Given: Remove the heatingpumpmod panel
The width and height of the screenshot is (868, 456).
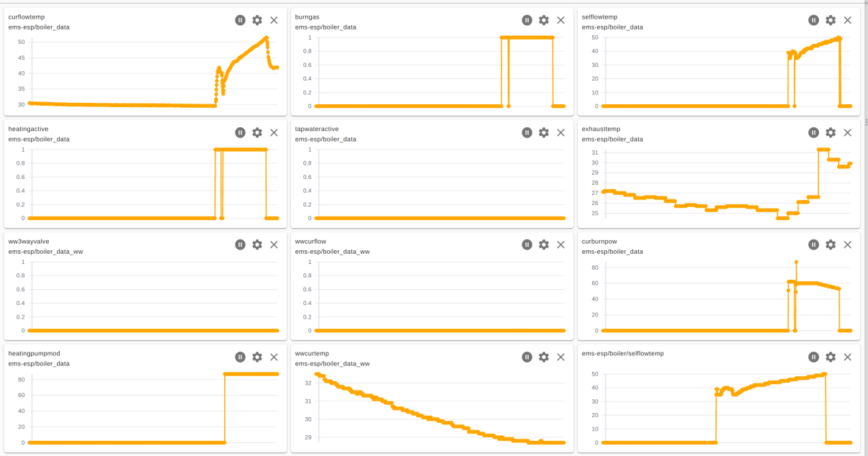Looking at the screenshot, I should (273, 357).
